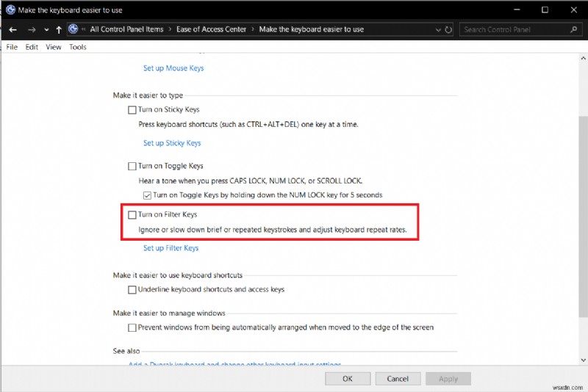Click 'Hear a tone' Toggle Keys description
The height and width of the screenshot is (392, 588).
251,181
